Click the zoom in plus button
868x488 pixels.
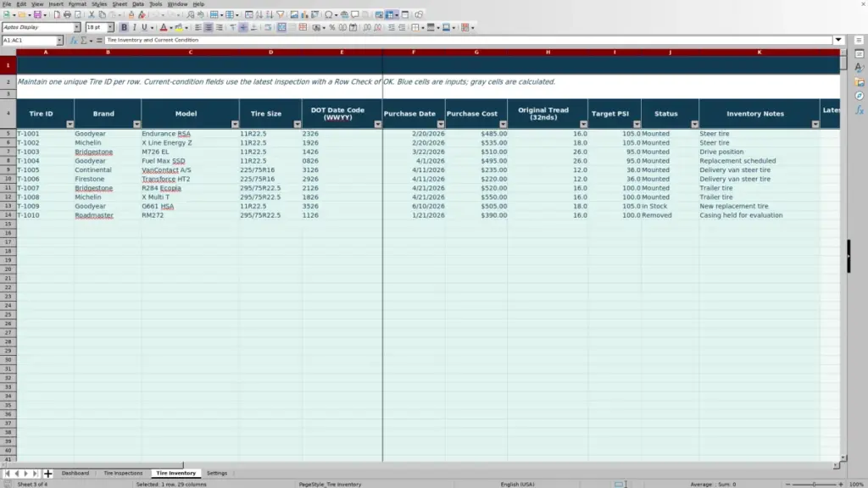pyautogui.click(x=841, y=484)
